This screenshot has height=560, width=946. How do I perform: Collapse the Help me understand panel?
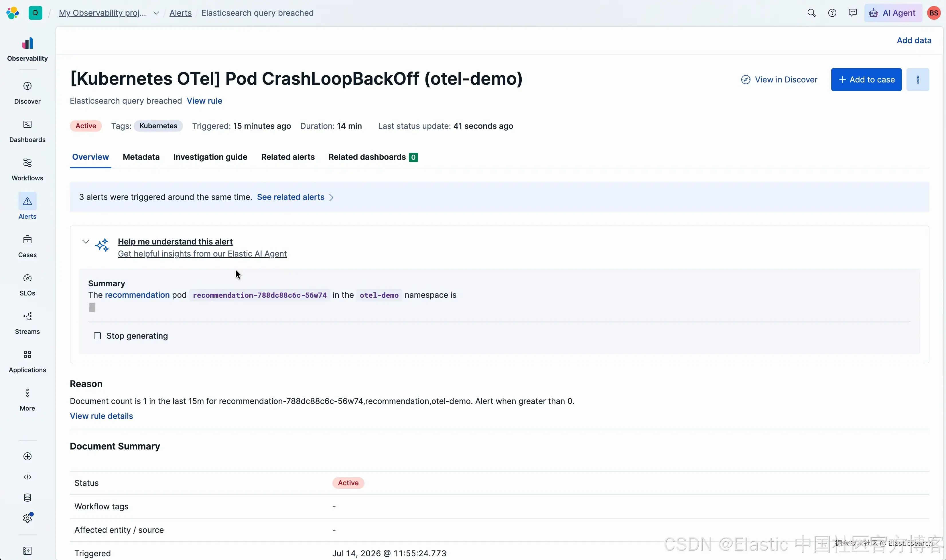pyautogui.click(x=86, y=242)
